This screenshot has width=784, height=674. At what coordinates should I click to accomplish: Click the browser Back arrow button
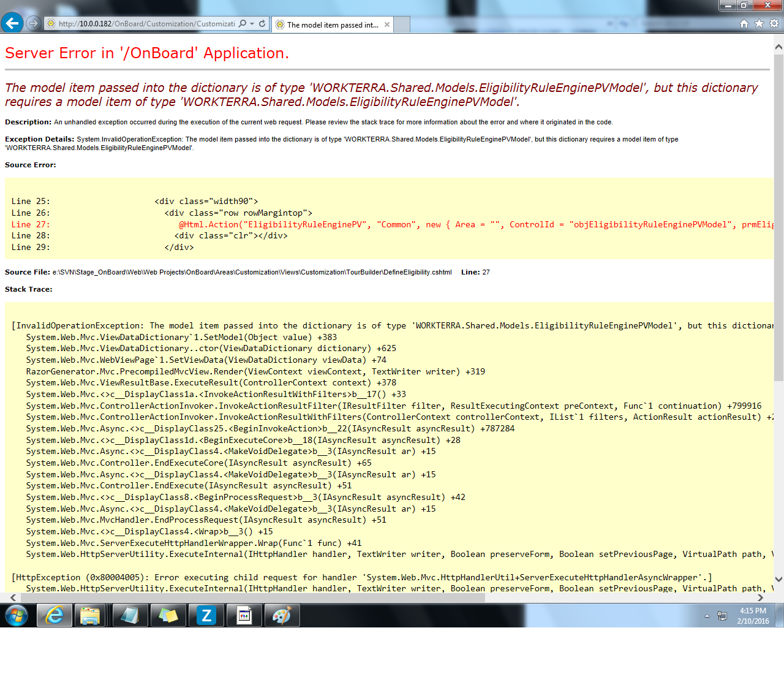pyautogui.click(x=12, y=23)
